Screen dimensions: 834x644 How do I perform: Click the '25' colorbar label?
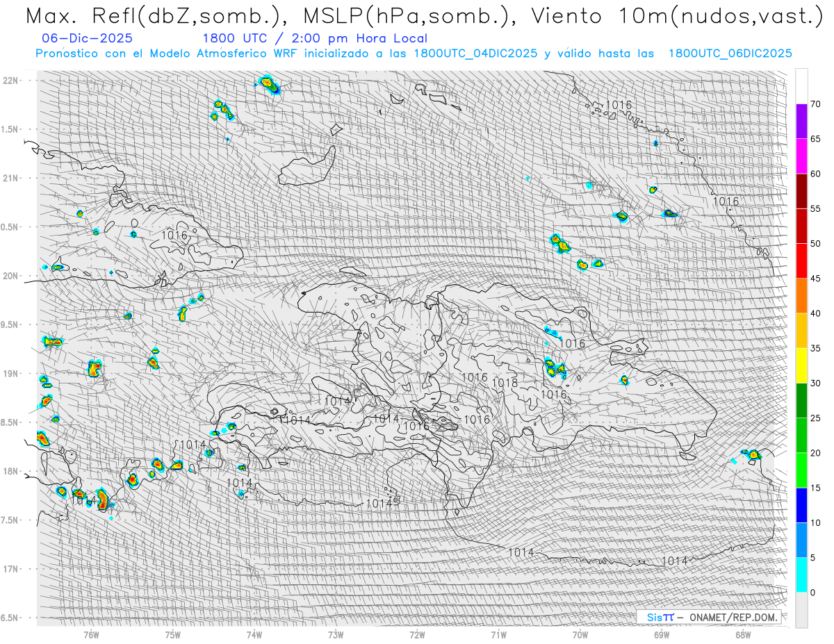pos(815,418)
